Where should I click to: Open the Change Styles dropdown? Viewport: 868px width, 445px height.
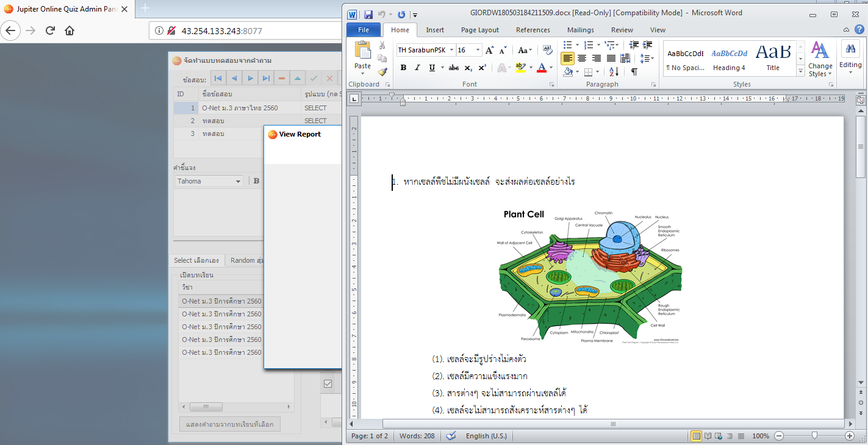coord(820,59)
